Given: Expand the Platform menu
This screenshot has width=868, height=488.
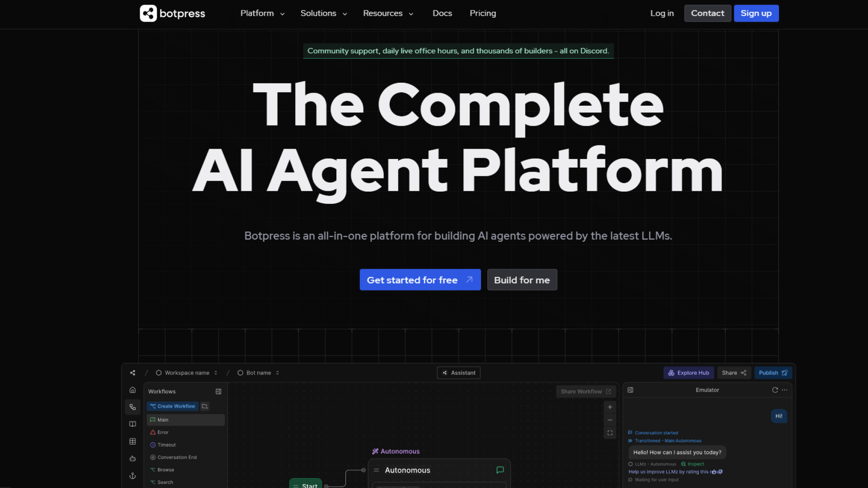Looking at the screenshot, I should [263, 14].
